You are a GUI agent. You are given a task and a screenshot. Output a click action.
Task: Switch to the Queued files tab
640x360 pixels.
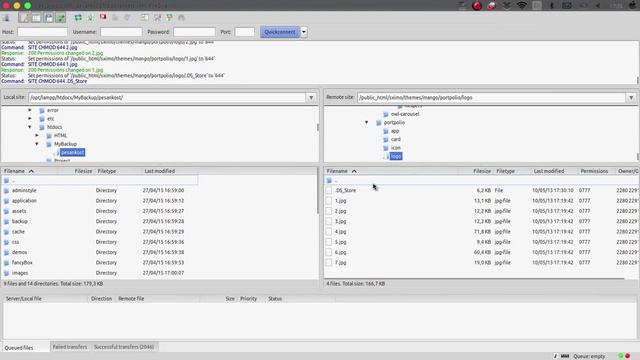click(19, 348)
